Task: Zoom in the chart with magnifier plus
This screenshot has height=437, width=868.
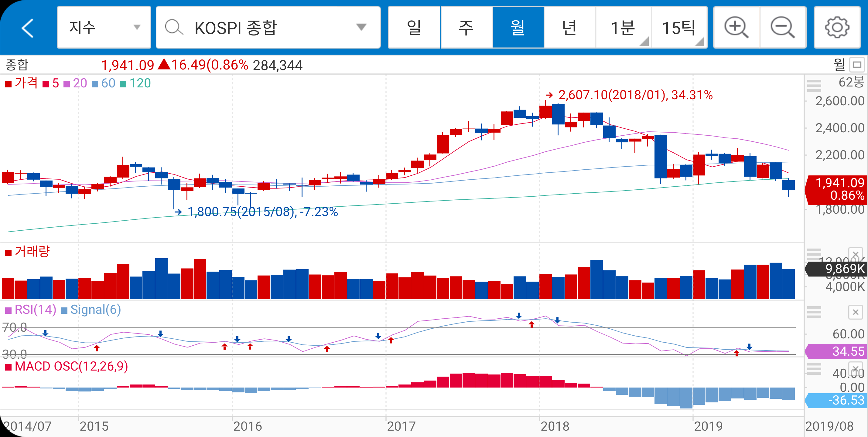Action: 736,28
